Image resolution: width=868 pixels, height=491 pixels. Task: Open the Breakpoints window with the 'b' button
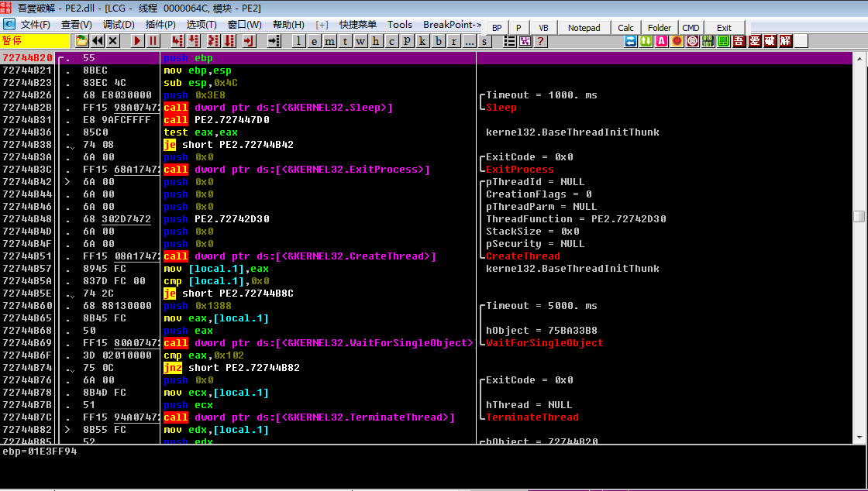coord(439,41)
